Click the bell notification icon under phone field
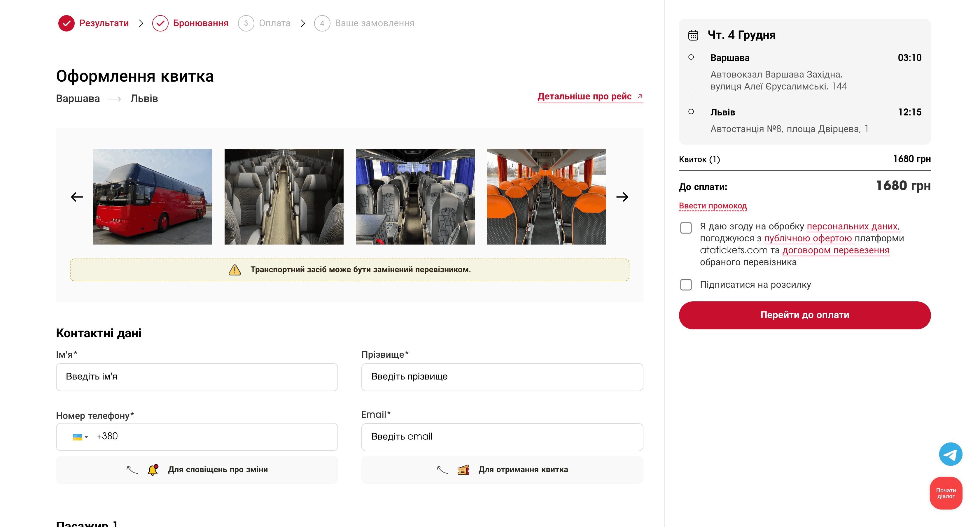This screenshot has width=980, height=527. [153, 469]
